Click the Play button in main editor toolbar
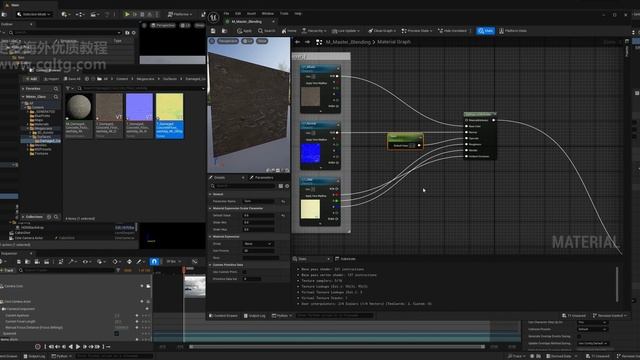 [x=127, y=14]
